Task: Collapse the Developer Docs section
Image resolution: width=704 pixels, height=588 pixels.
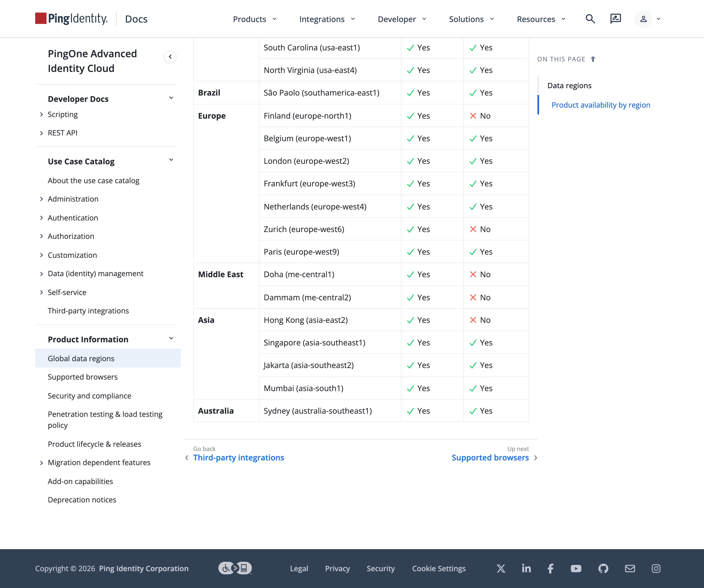Action: pyautogui.click(x=171, y=98)
